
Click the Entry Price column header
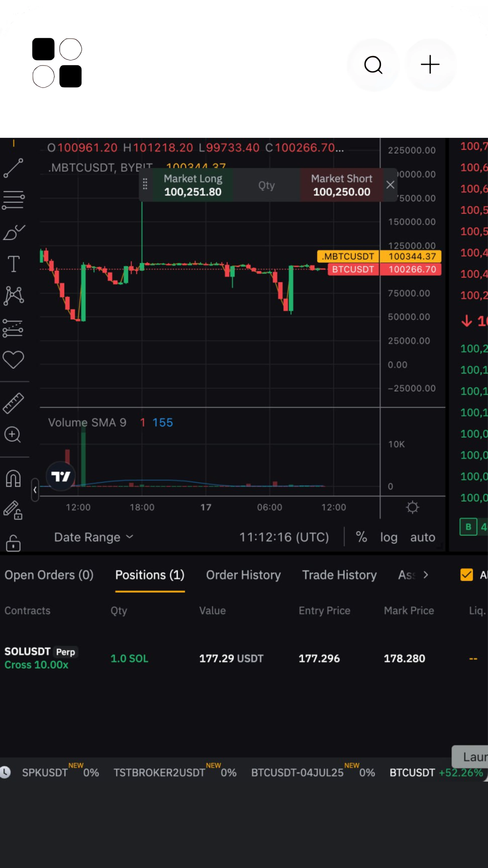click(324, 611)
